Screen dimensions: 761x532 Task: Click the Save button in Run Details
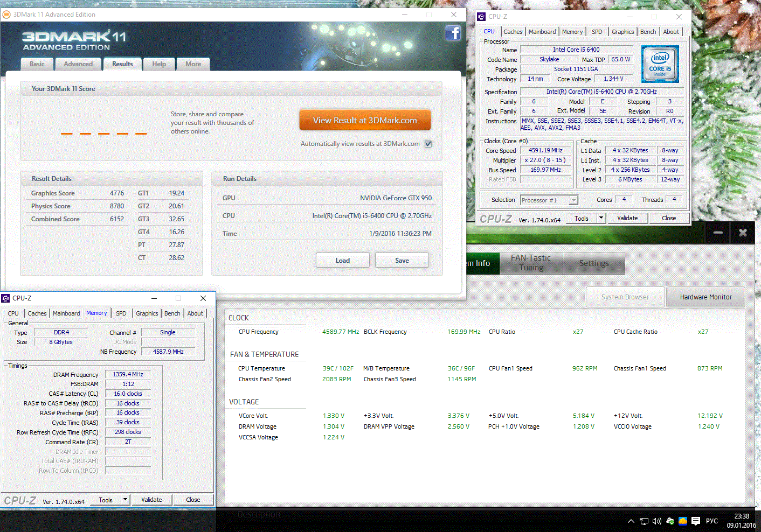click(x=402, y=261)
